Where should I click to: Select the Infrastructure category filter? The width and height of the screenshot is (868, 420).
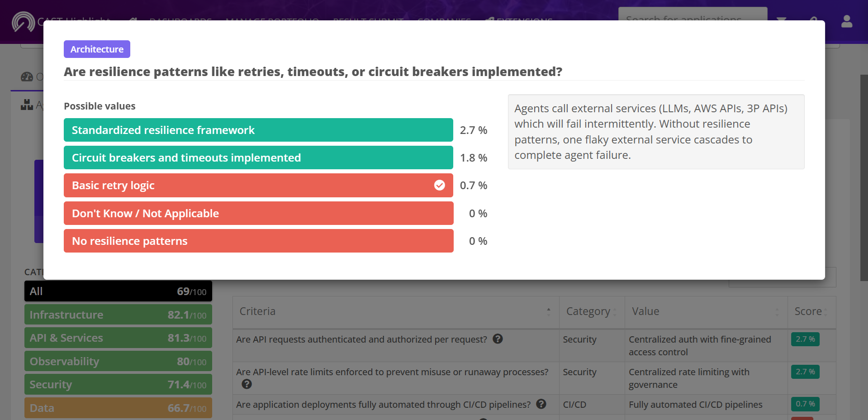point(118,315)
